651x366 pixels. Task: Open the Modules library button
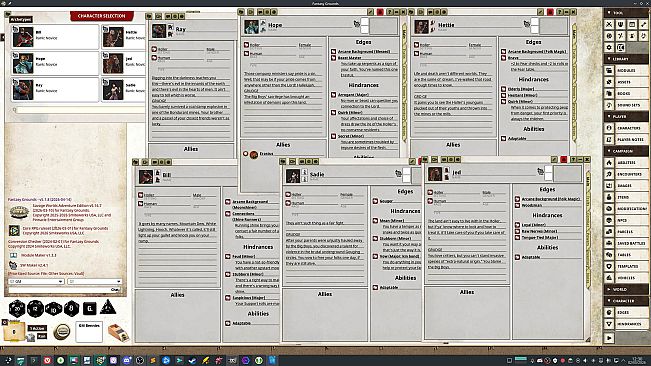(626, 71)
